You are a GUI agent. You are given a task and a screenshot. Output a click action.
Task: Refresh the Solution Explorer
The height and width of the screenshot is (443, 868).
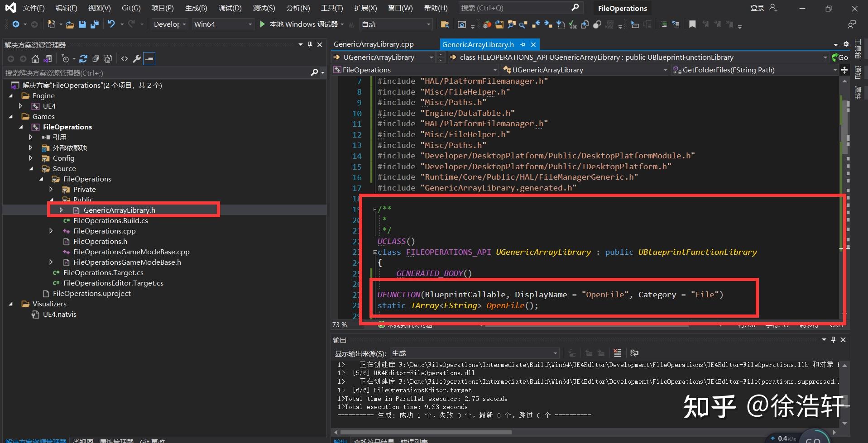[83, 58]
